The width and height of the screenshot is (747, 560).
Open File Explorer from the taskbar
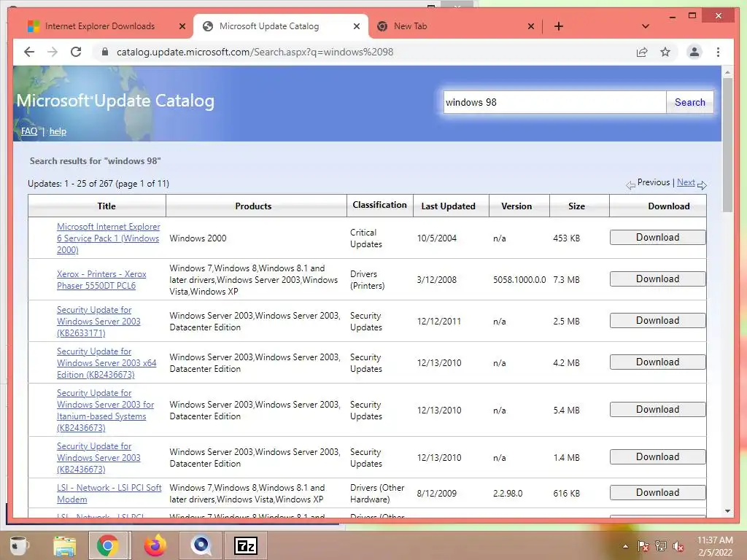pos(64,545)
